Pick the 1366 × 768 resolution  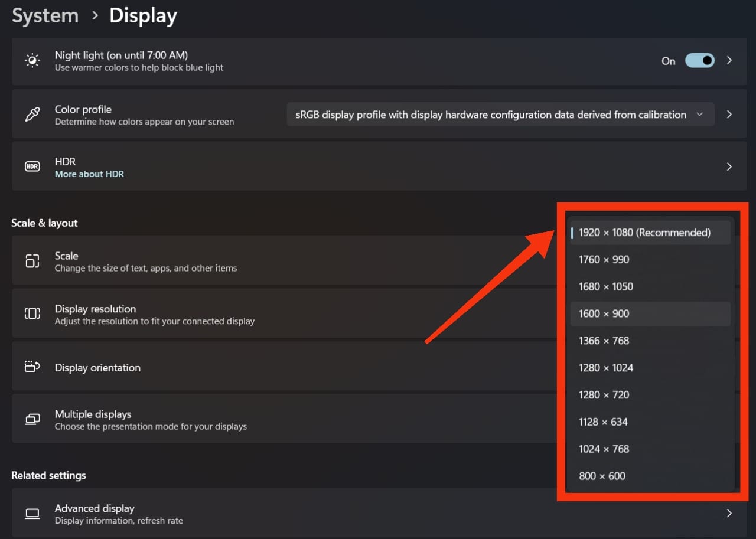click(x=650, y=341)
